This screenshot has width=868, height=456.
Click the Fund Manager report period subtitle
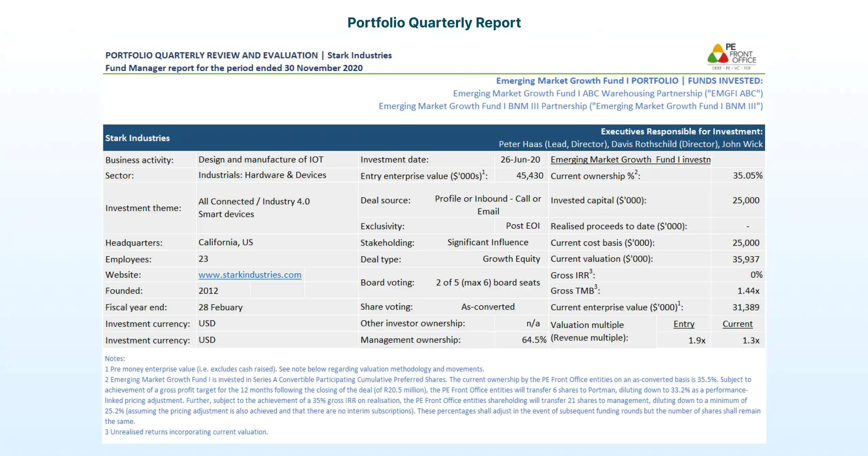(234, 68)
